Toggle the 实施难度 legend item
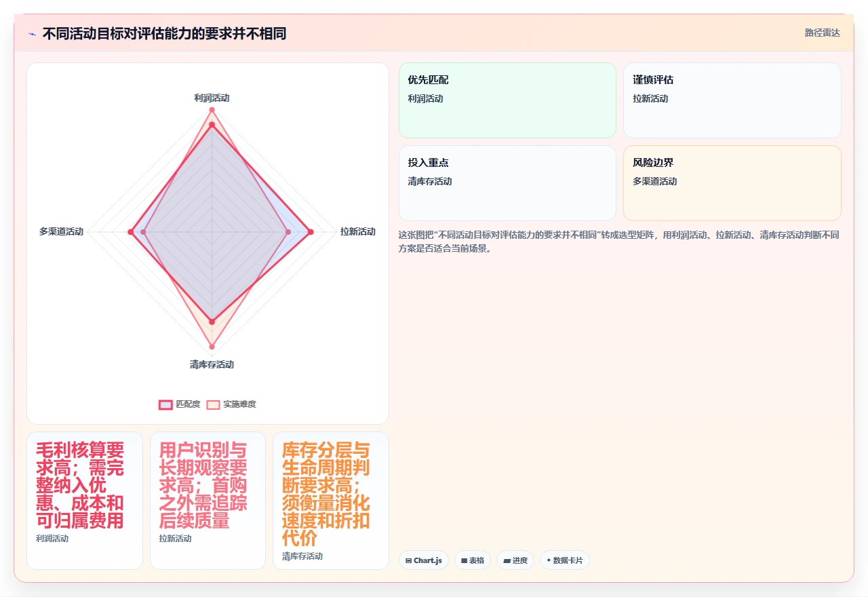The height and width of the screenshot is (597, 868). (x=231, y=404)
